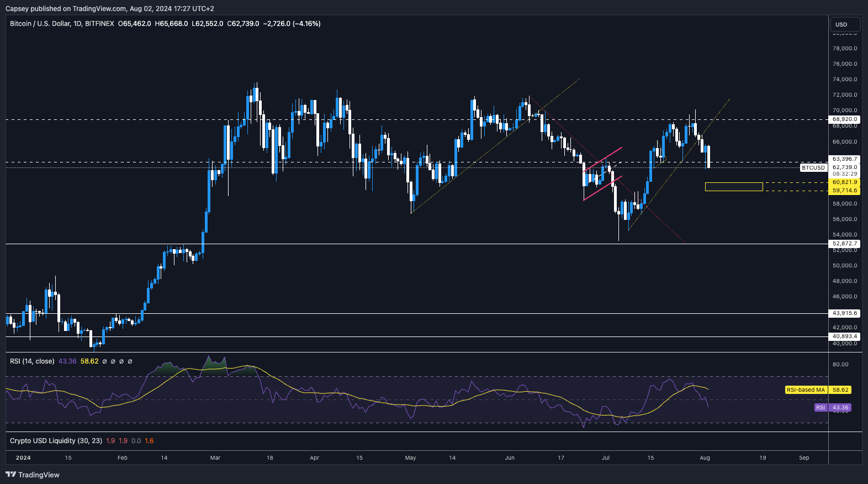Click the Jun label on the time axis
Image resolution: width=868 pixels, height=484 pixels.
510,458
